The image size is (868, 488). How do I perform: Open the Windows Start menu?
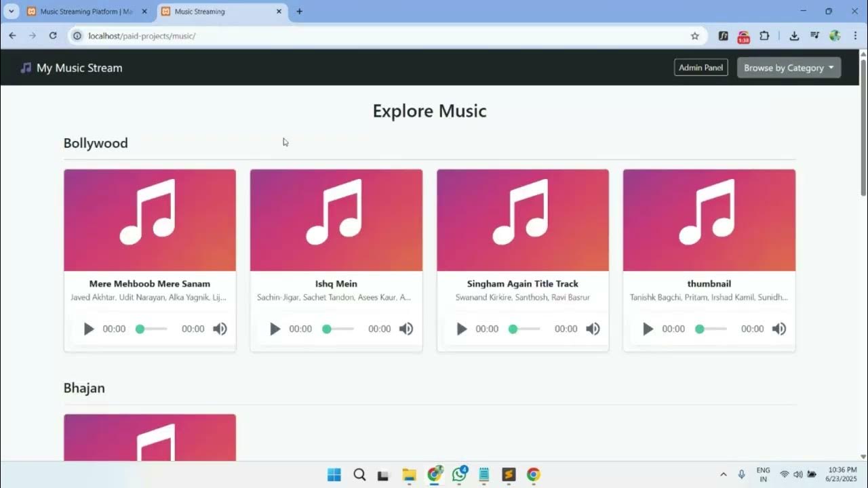coord(334,474)
